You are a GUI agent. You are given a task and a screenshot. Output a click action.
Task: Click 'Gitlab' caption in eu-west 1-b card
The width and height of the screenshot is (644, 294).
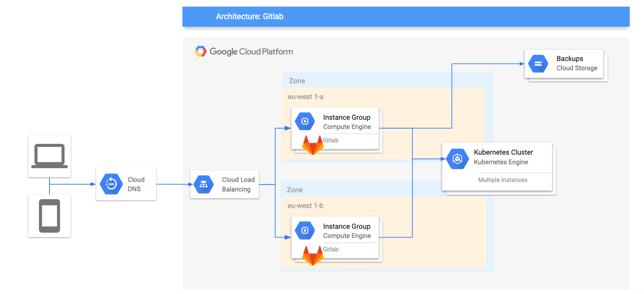pyautogui.click(x=330, y=249)
